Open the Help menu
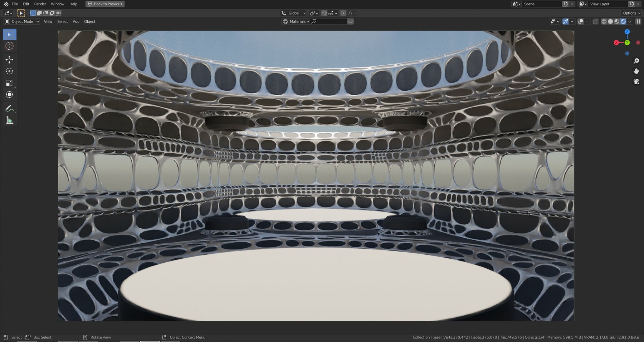 pos(73,4)
